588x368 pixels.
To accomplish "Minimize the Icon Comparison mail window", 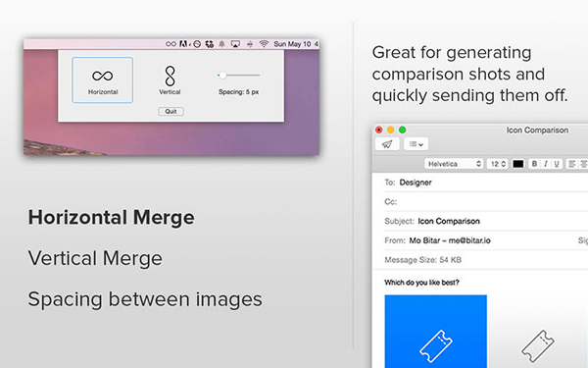I will click(390, 130).
